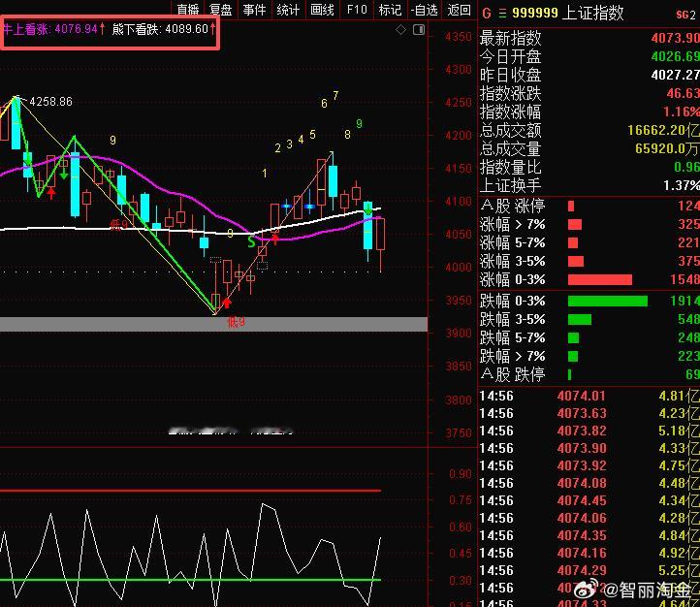Click the yellow sequence number 5 marker

[312, 135]
